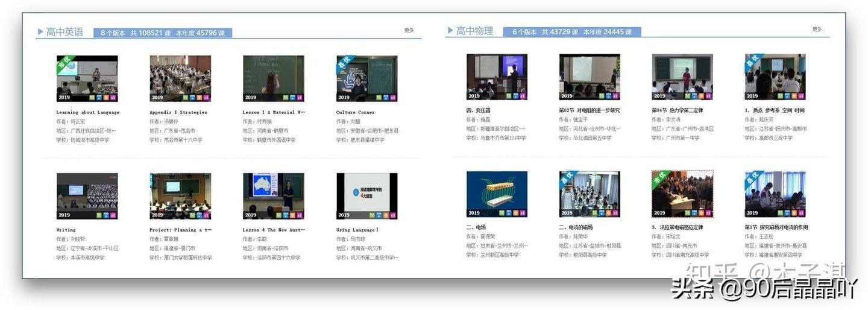The height and width of the screenshot is (310, 868).
Task: Open the 第04节 热力学第二定律 title link
Action: [x=677, y=110]
